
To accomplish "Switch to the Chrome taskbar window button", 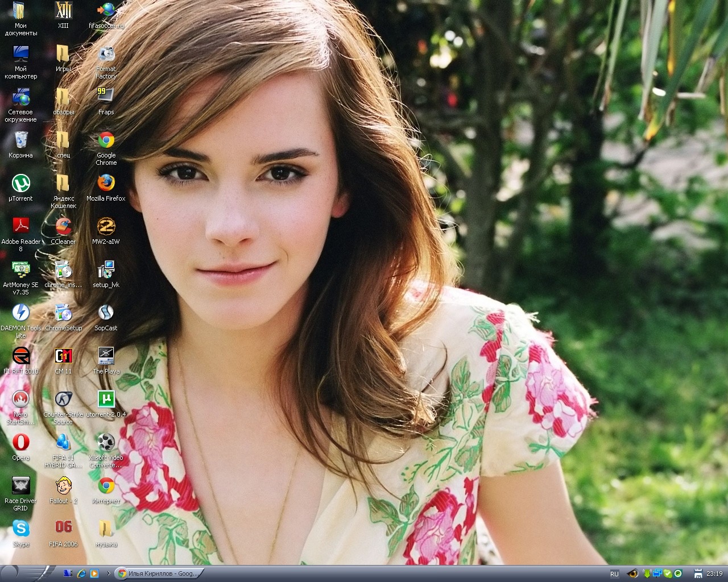I will [x=158, y=573].
